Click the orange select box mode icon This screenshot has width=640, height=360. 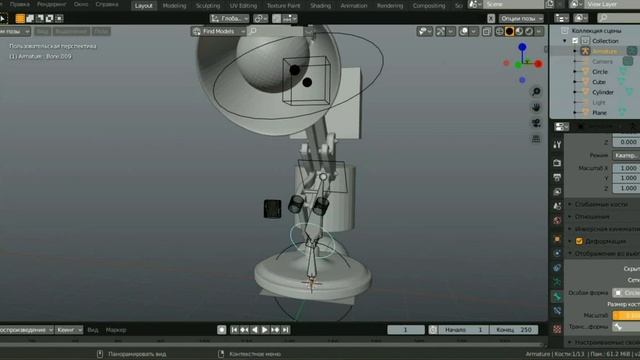20,18
